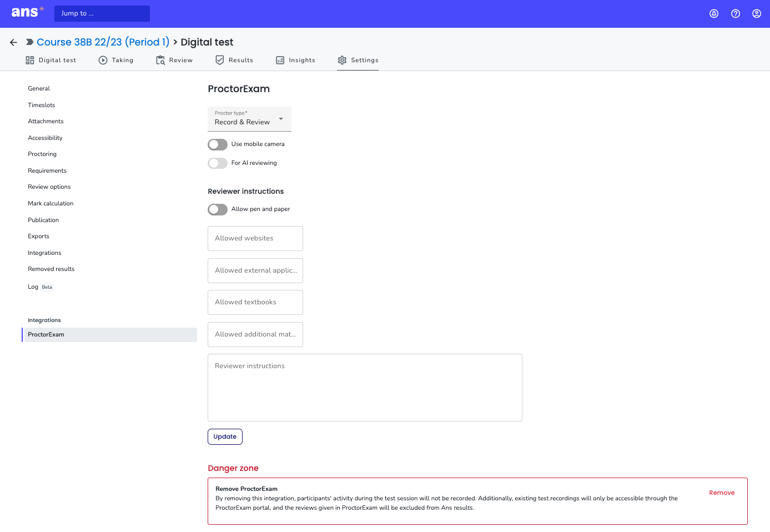
Task: Switch to the Taking tab
Action: [x=116, y=60]
